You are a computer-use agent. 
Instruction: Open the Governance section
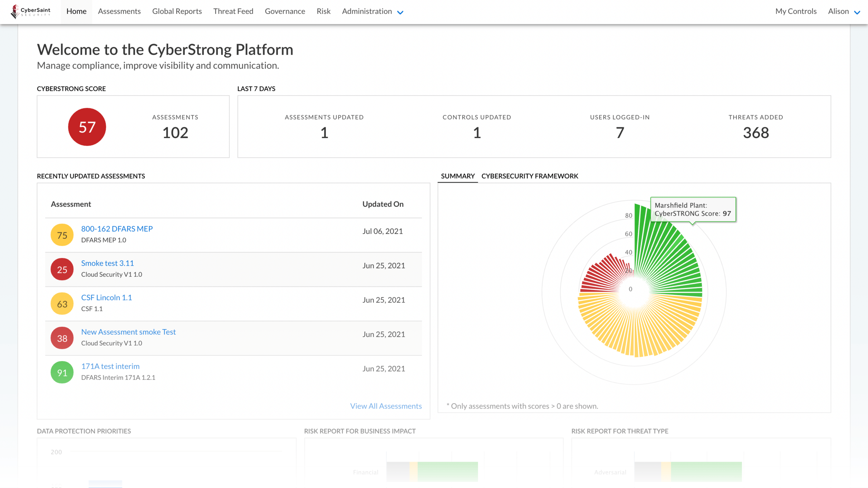(x=285, y=11)
